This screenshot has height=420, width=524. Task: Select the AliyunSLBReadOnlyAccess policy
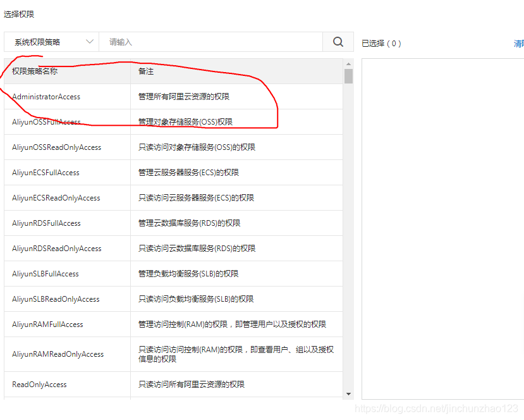56,299
